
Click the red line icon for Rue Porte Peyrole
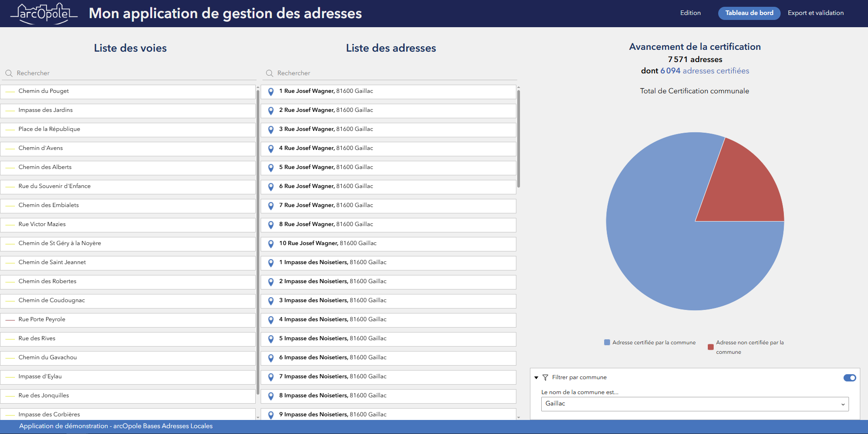click(10, 320)
